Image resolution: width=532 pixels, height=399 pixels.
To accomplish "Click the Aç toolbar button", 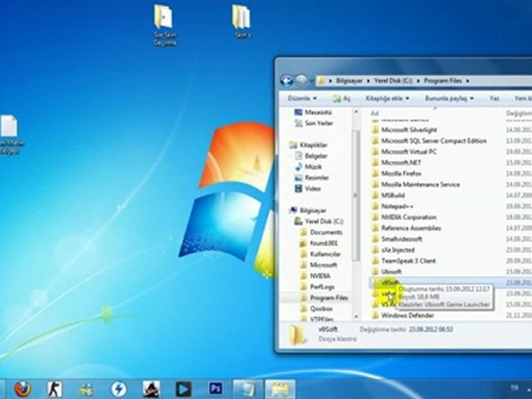I will 342,99.
